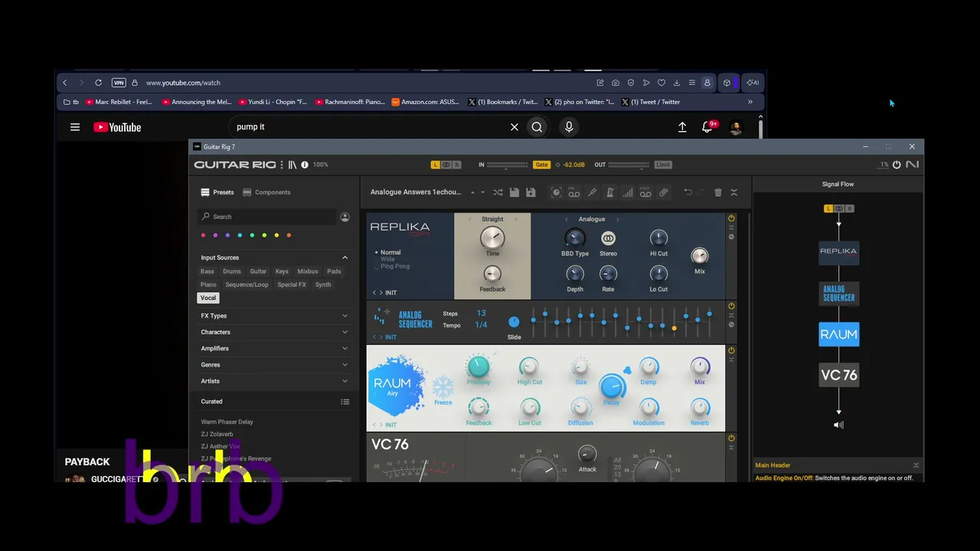Click the PRE tape deck icon
This screenshot has width=980, height=551.
click(574, 193)
